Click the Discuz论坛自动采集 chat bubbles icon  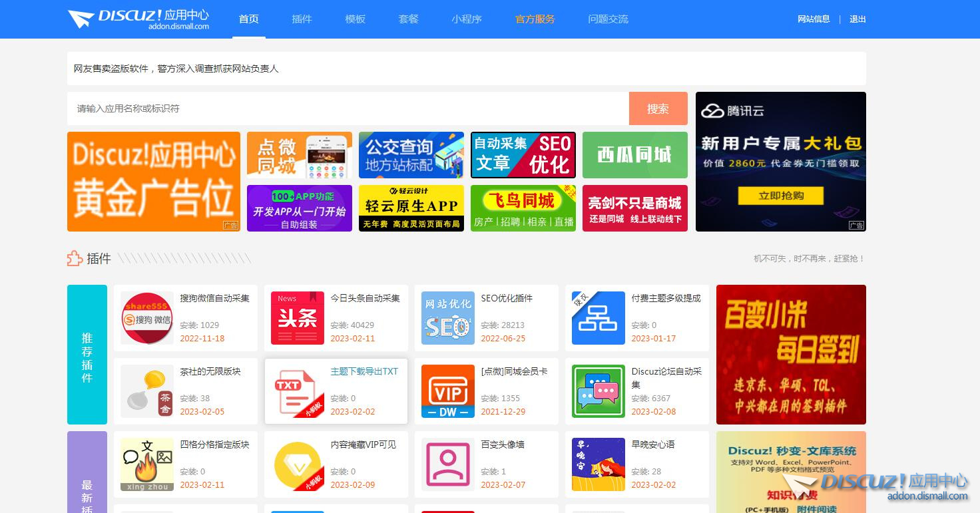(x=598, y=391)
